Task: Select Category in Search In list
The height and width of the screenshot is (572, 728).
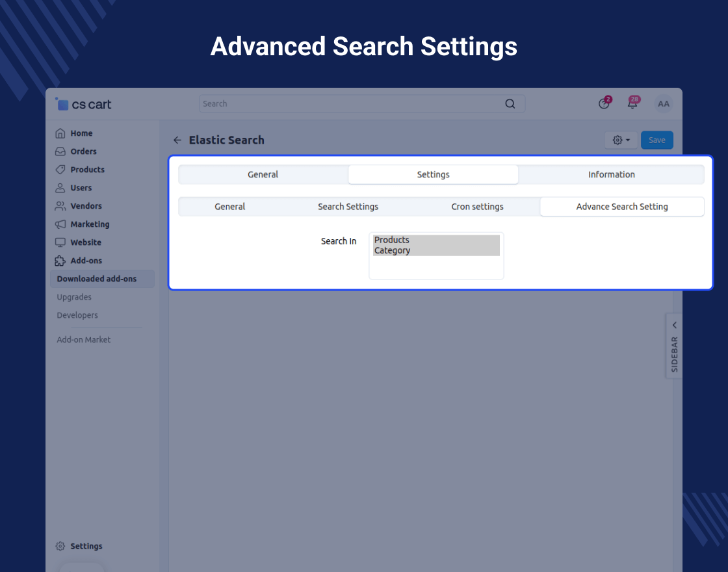Action: tap(393, 251)
